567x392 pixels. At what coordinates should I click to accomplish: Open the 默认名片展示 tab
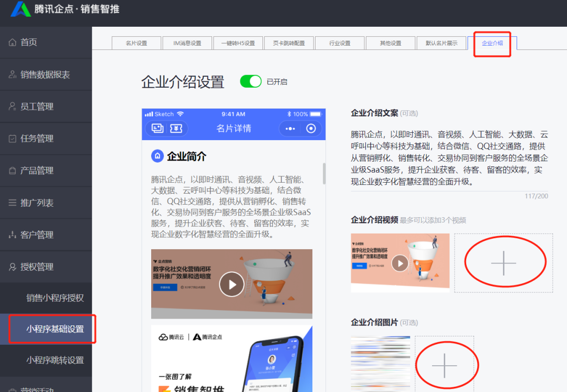pyautogui.click(x=442, y=43)
